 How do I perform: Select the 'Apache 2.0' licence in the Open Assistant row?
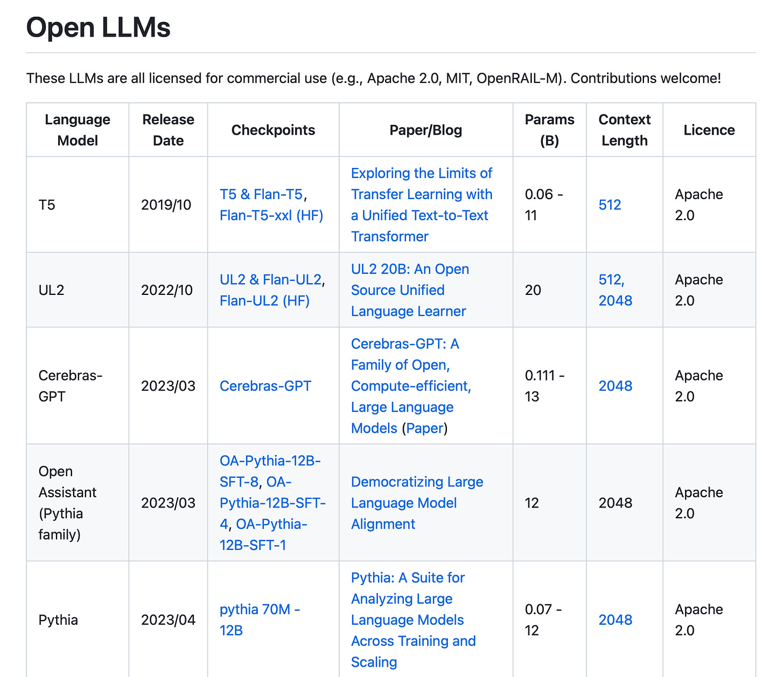tap(699, 503)
